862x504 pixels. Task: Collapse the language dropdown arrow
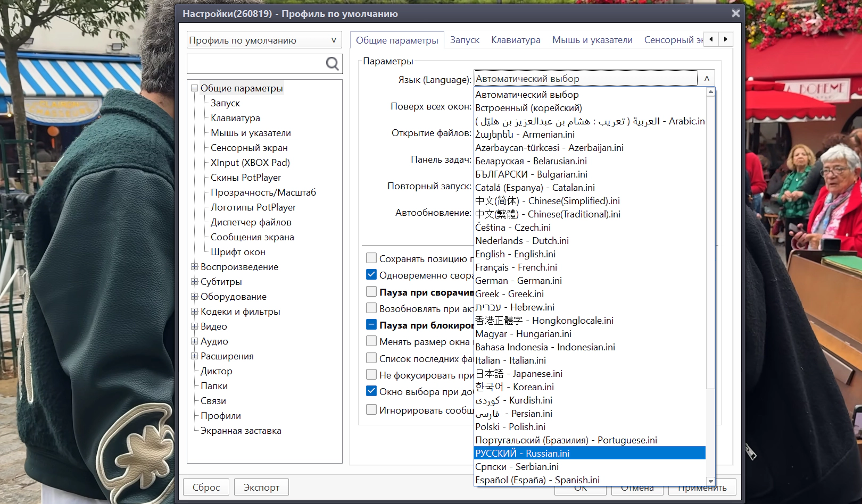[707, 79]
